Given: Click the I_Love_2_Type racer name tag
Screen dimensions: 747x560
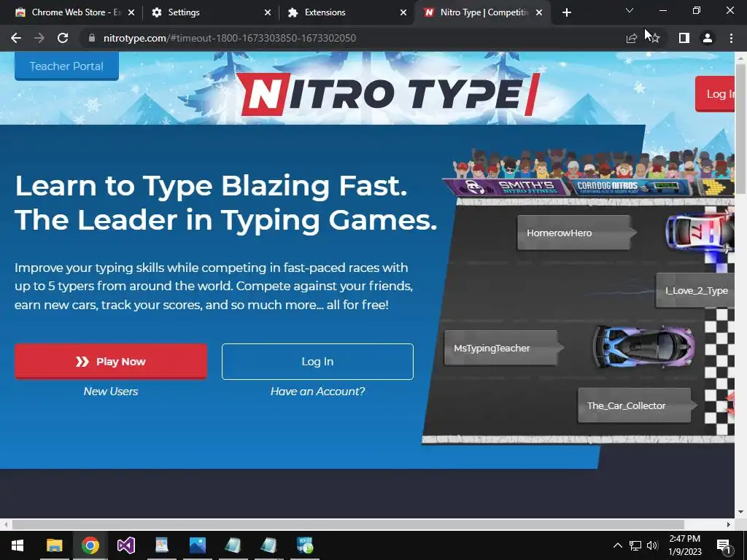Looking at the screenshot, I should (x=695, y=290).
